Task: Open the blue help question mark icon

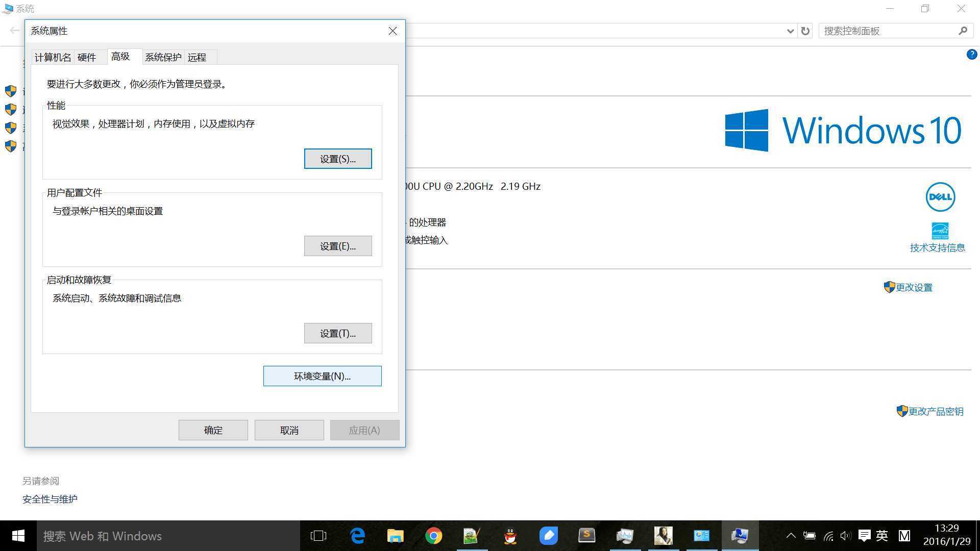Action: point(972,55)
